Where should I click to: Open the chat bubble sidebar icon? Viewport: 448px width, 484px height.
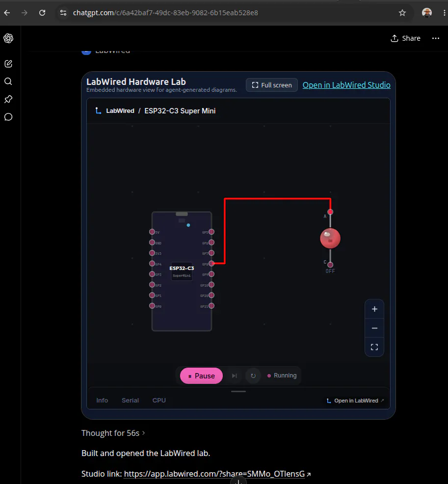[8, 117]
